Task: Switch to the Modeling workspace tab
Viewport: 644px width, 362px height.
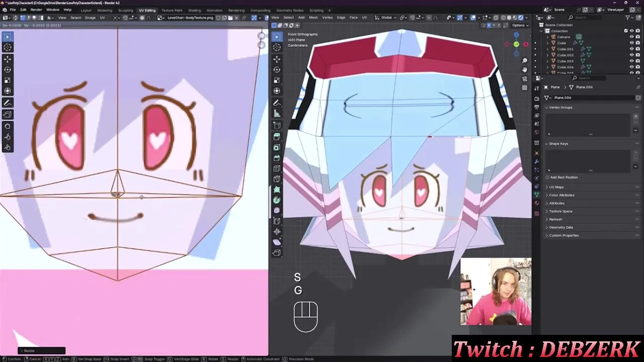Action: 105,10
